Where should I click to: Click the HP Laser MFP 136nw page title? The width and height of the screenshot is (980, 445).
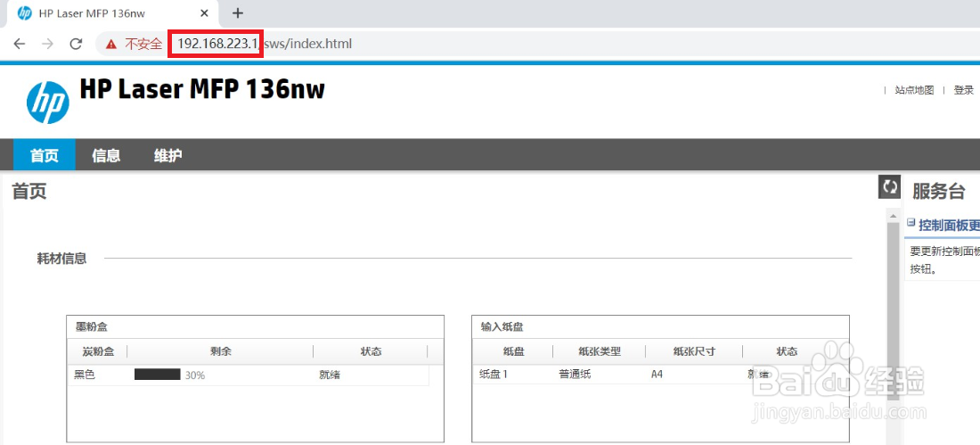coord(202,89)
